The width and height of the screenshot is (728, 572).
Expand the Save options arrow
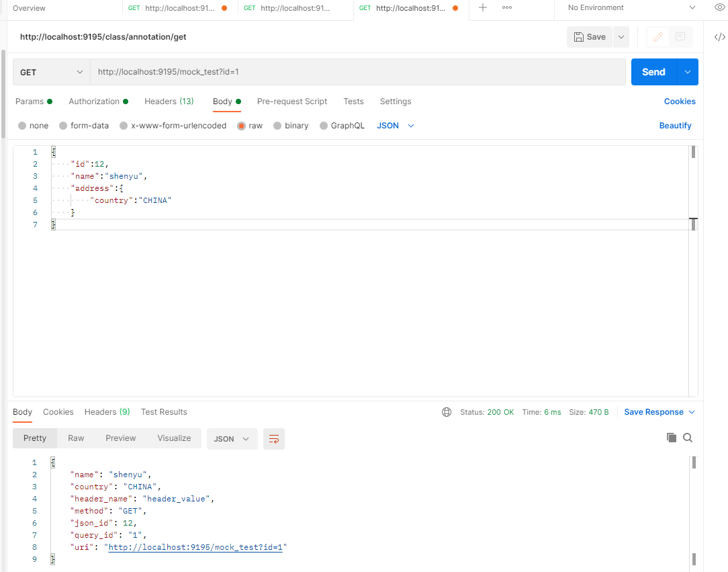(x=621, y=37)
